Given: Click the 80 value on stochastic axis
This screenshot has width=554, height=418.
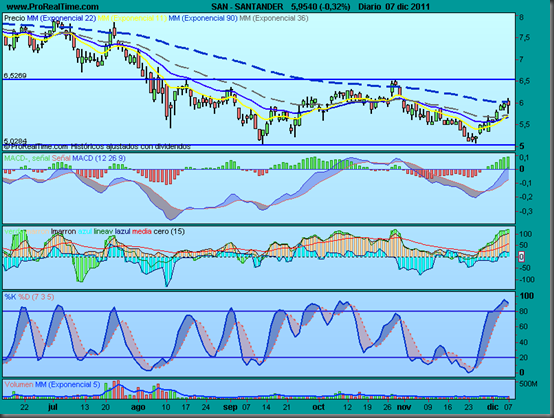Looking at the screenshot, I should pos(523,311).
